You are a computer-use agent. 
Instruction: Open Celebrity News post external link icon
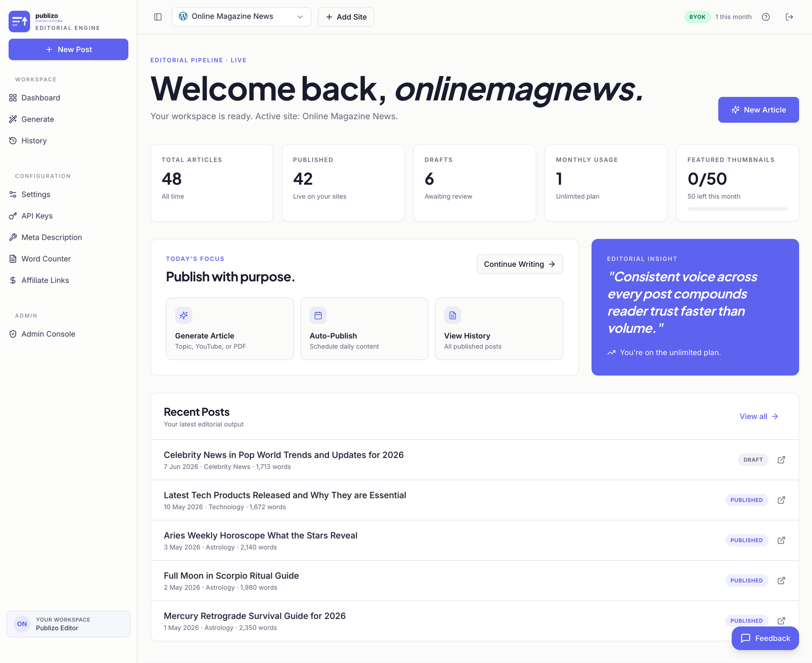click(782, 460)
